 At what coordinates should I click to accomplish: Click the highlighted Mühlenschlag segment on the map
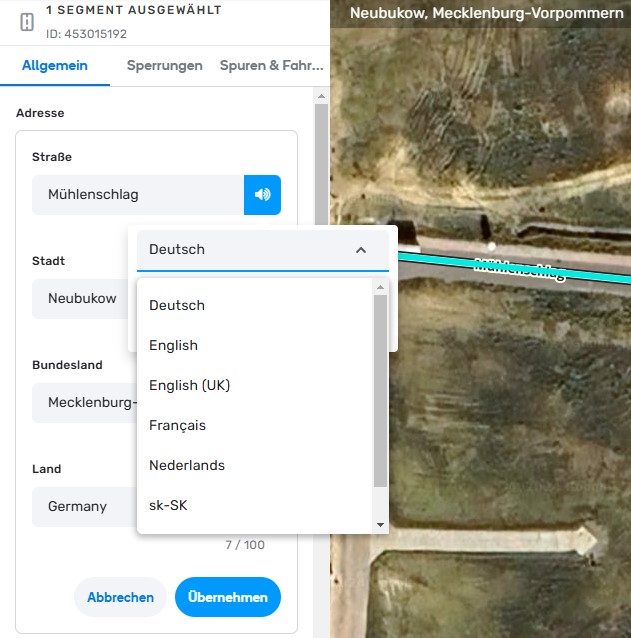pos(590,276)
